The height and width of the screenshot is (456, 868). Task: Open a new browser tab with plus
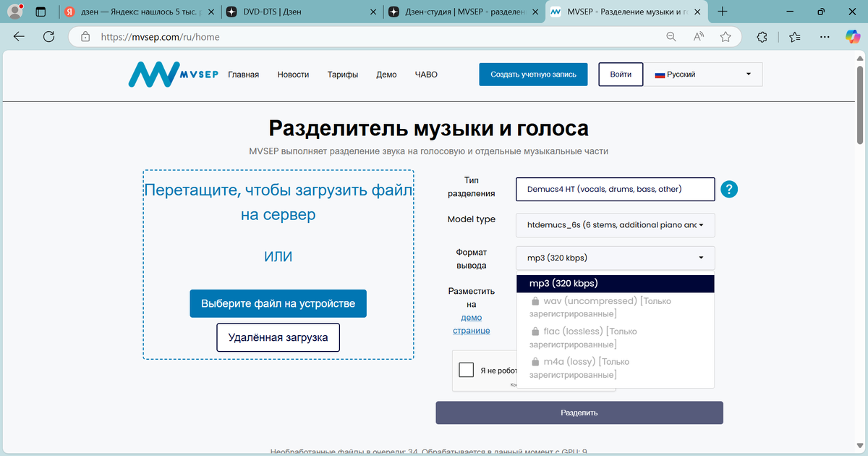722,12
